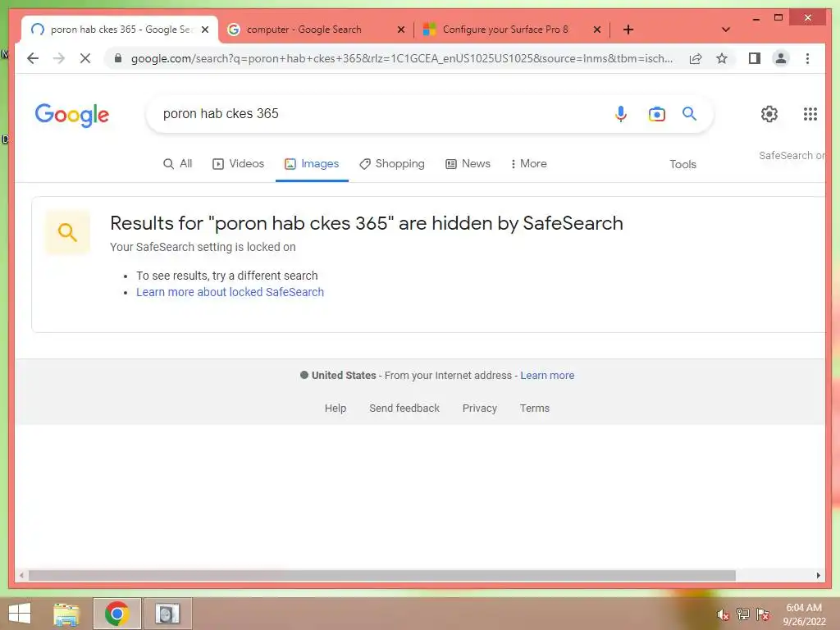Open a new tab with plus button
The width and height of the screenshot is (840, 630).
coord(628,30)
